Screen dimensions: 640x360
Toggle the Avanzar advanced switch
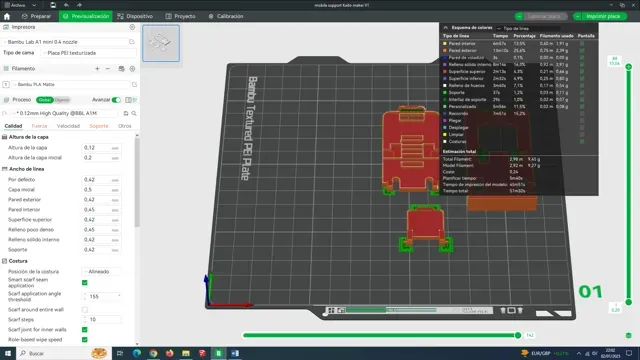coord(116,100)
